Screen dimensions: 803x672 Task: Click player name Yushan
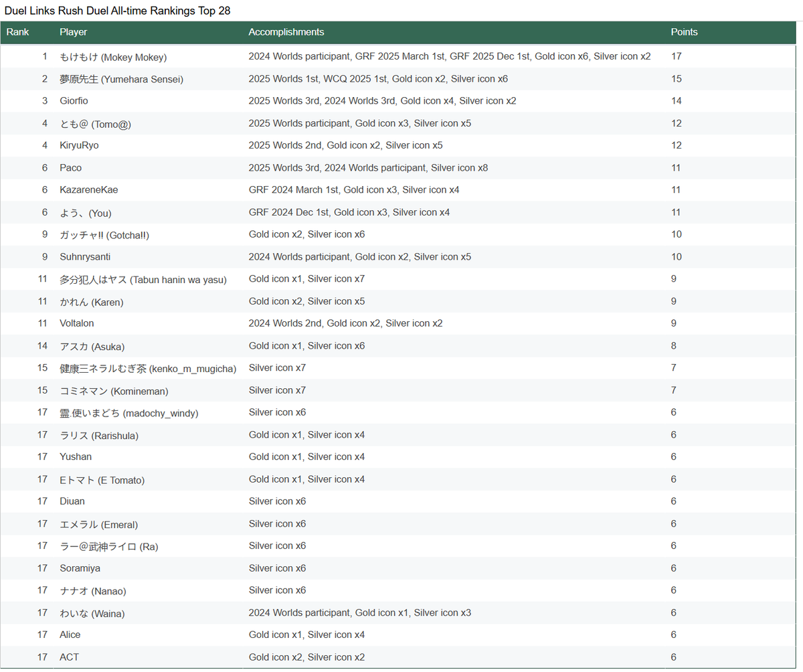(x=76, y=456)
